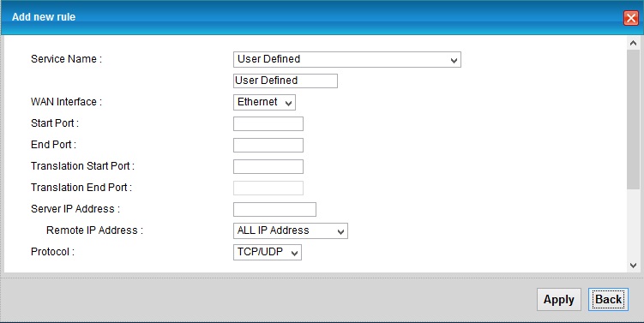Click the Translation End Port label
Screen dimensions: 644x323
tap(81, 188)
